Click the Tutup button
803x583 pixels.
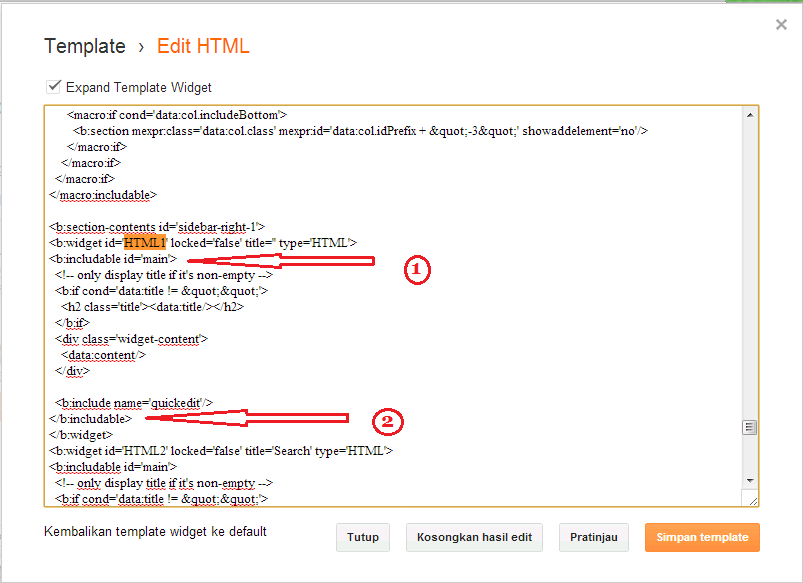click(x=362, y=537)
